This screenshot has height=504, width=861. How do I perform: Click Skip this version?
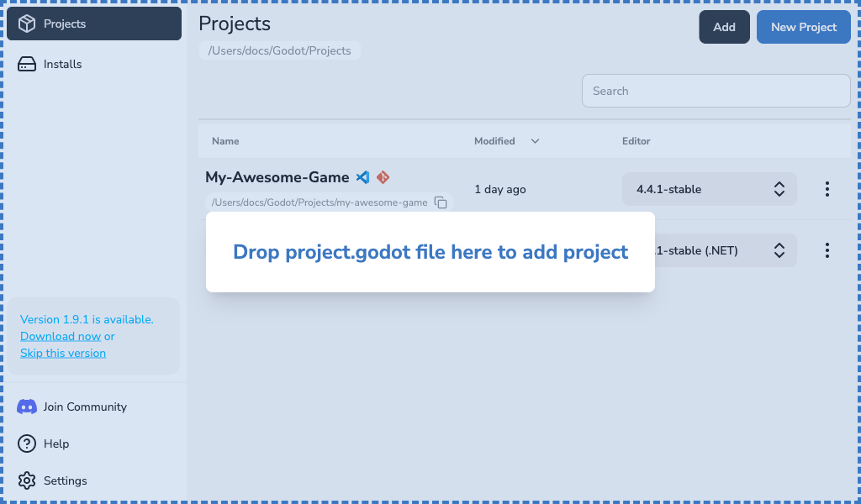pyautogui.click(x=62, y=353)
